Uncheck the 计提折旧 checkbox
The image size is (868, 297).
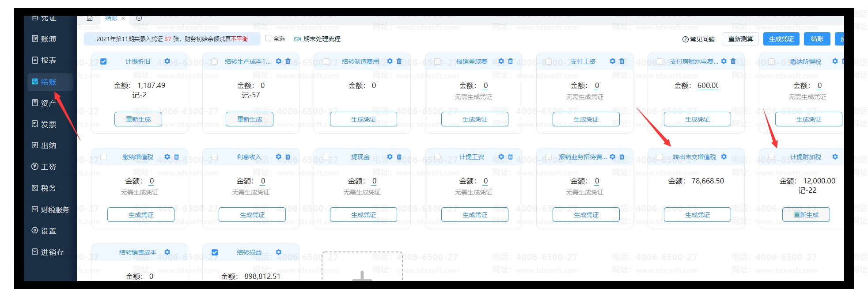pos(103,61)
